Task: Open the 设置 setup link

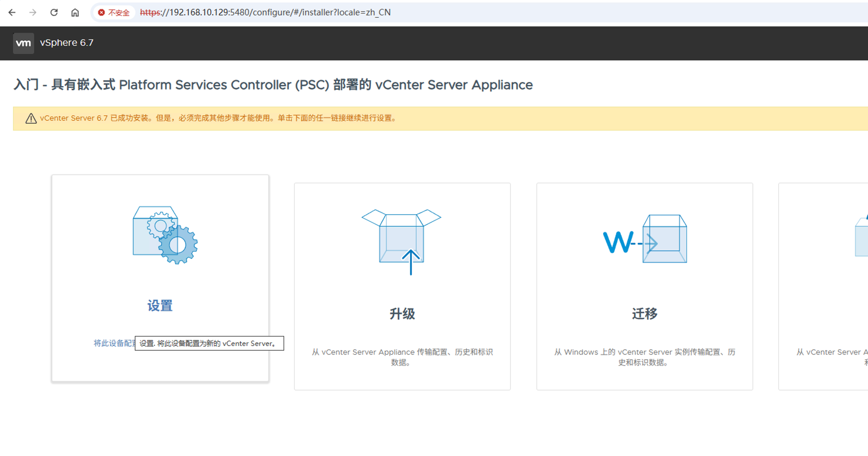Action: [160, 306]
